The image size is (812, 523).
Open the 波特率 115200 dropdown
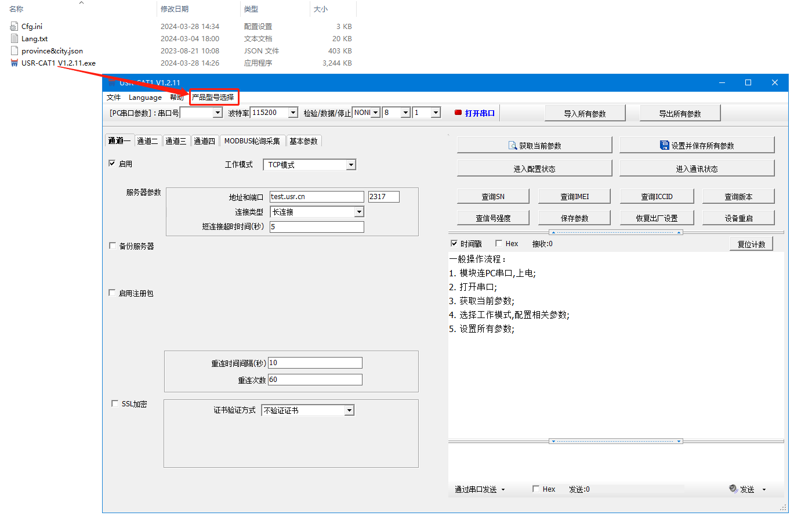click(x=293, y=113)
